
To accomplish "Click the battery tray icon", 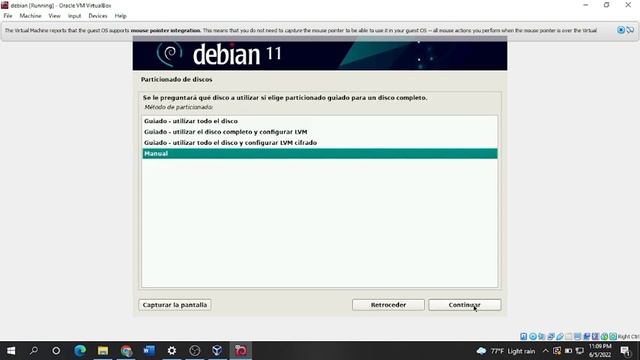I will [x=568, y=351].
